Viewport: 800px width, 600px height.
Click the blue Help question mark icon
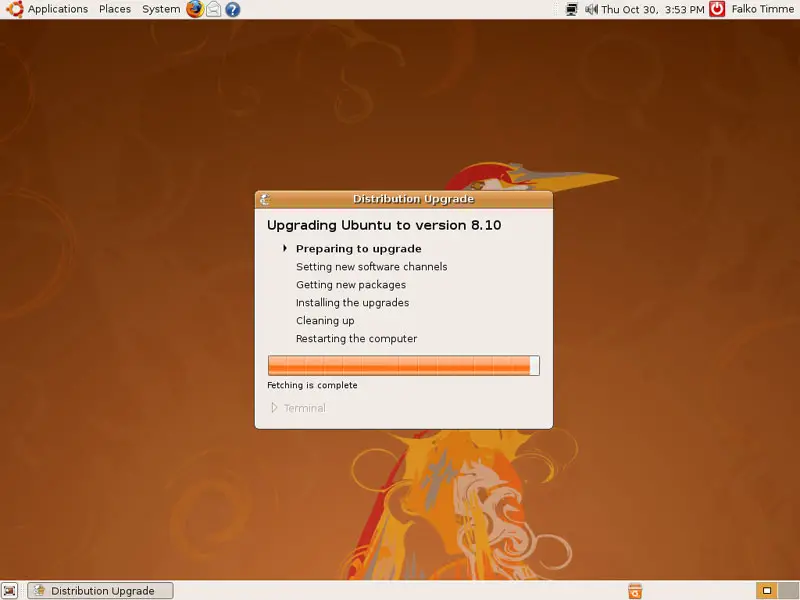pyautogui.click(x=232, y=9)
